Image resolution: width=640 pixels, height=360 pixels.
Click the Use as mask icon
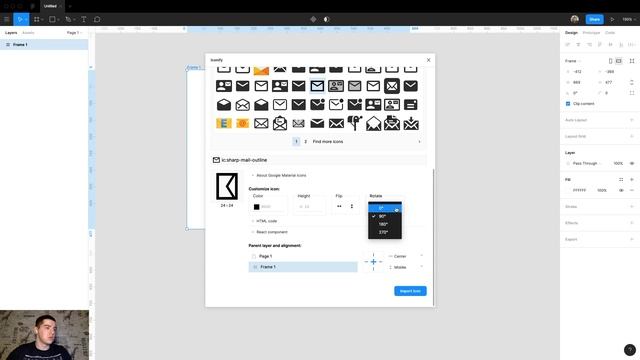tap(327, 19)
